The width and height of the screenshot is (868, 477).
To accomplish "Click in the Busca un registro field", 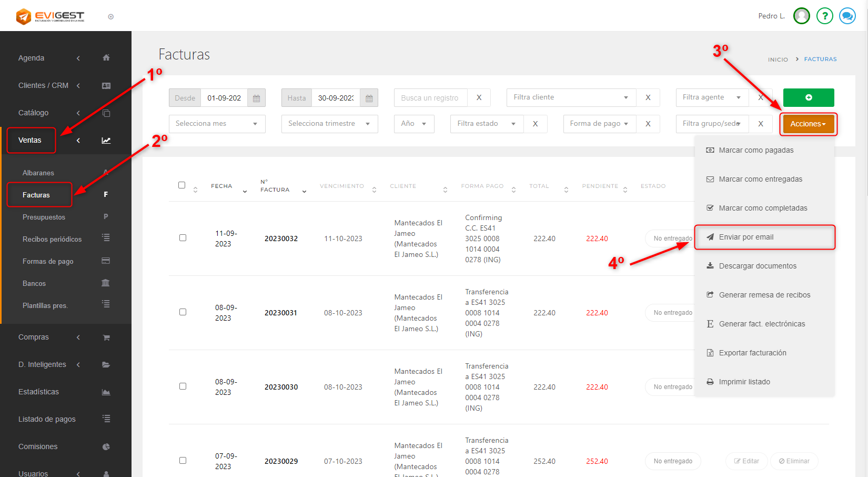I will (430, 98).
